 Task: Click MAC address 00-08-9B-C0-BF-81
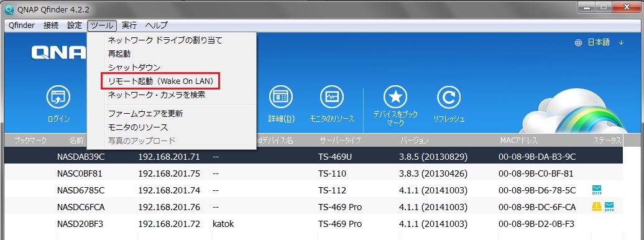pyautogui.click(x=536, y=173)
